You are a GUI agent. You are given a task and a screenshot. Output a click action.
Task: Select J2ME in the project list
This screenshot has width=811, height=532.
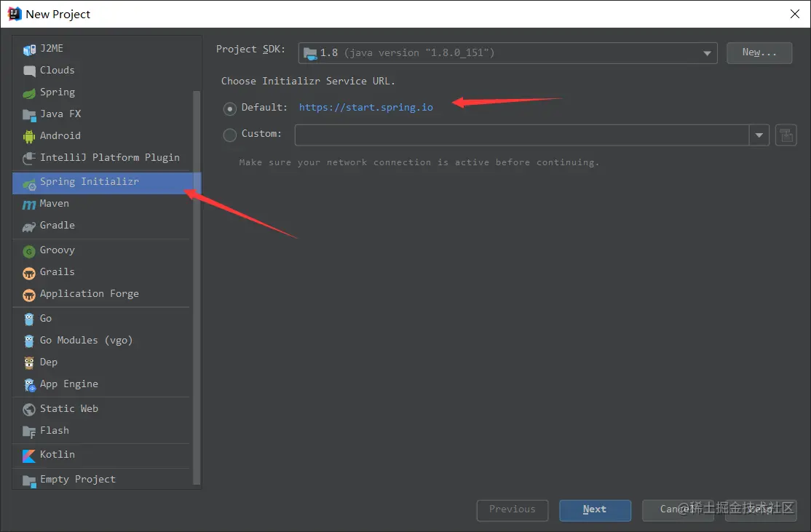tap(101, 48)
